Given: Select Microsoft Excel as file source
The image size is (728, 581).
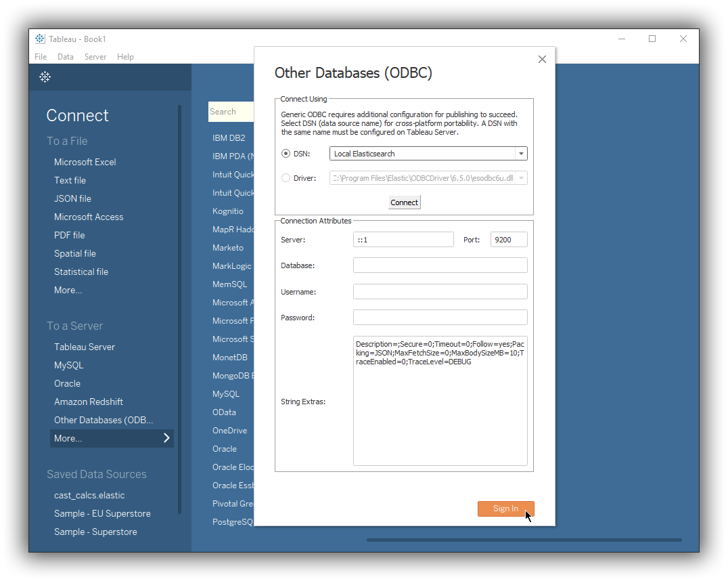Looking at the screenshot, I should (85, 162).
